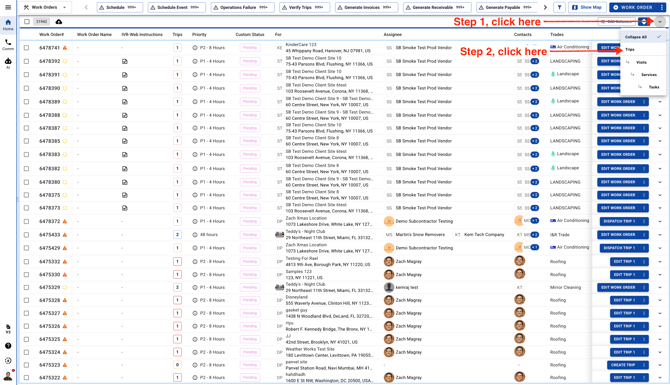The width and height of the screenshot is (670, 385).
Task: Open the Verify Trips tab
Action: 305,7
